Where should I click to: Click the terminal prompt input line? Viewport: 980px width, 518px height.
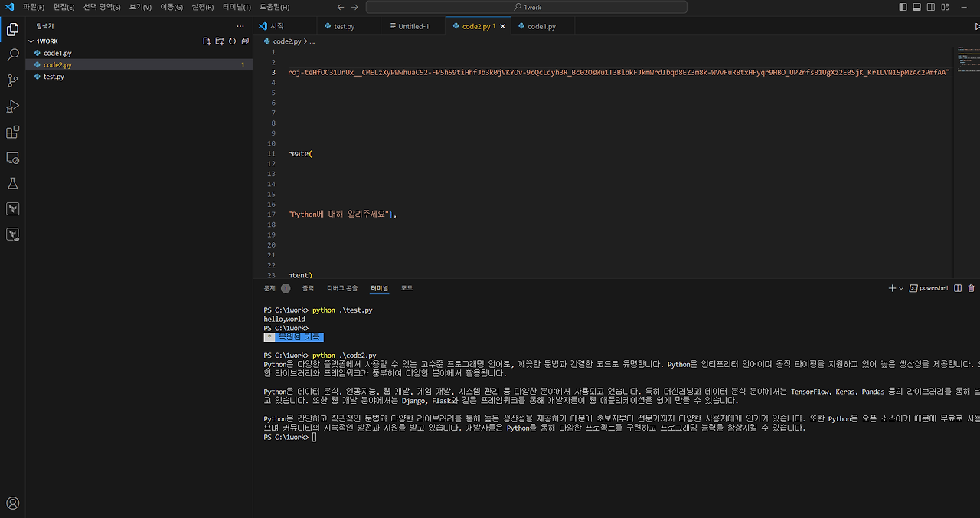tap(315, 438)
